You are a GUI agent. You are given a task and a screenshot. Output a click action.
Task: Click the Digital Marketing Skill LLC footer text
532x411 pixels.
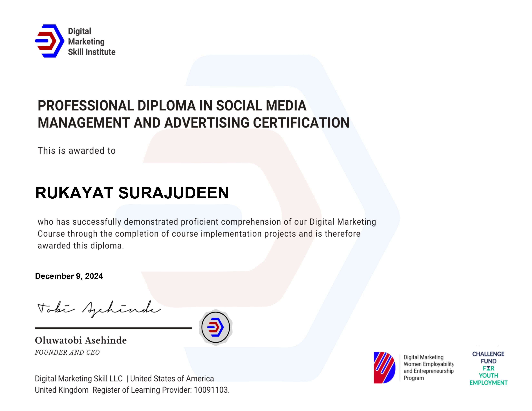(79, 379)
